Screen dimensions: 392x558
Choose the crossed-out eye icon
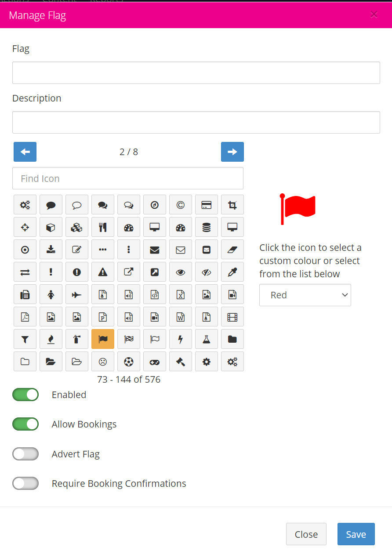coord(207,272)
